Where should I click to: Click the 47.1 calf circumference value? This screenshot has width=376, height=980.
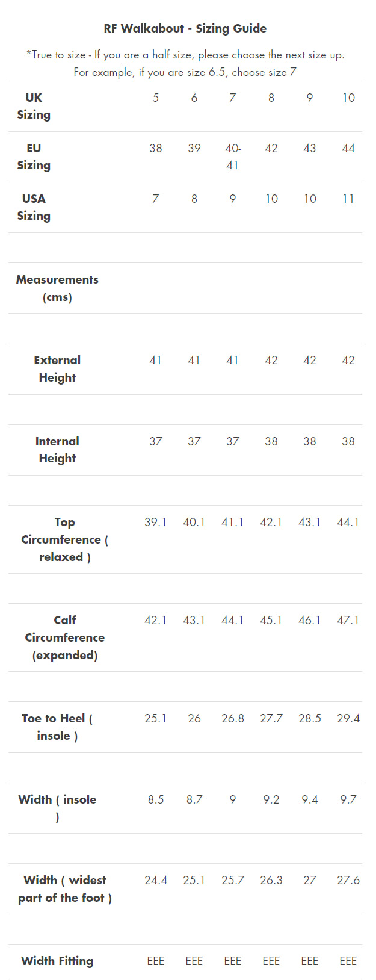point(348,620)
